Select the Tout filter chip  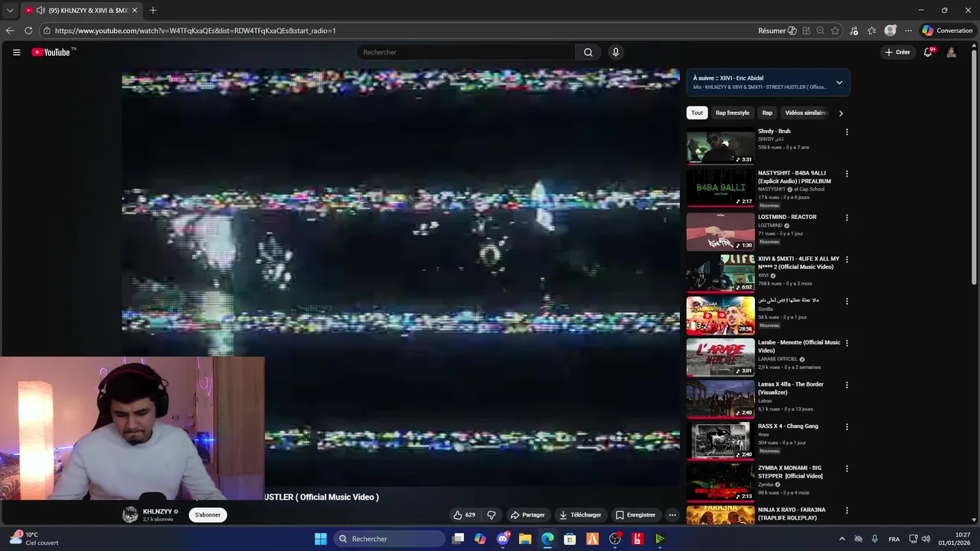pyautogui.click(x=697, y=112)
